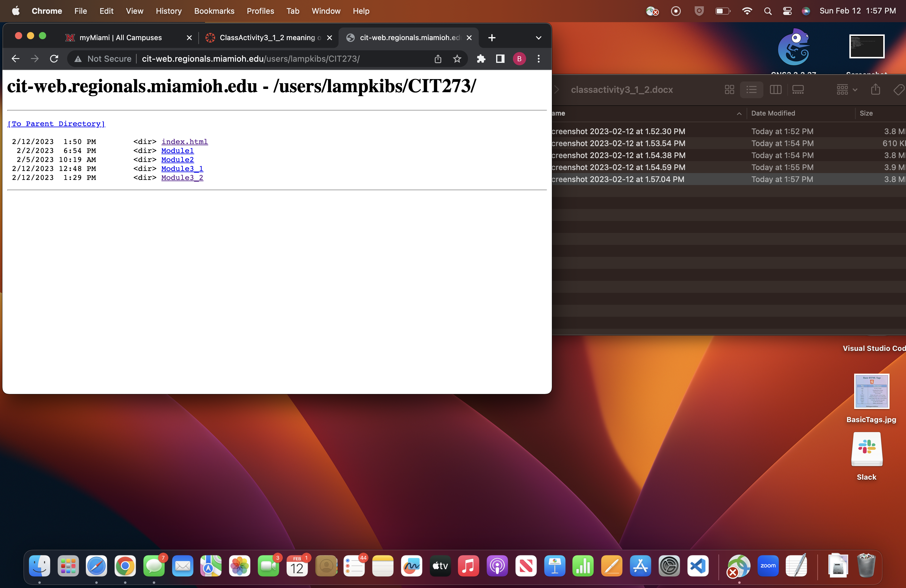
Task: Open the Chrome profile avatar B
Action: pos(519,59)
